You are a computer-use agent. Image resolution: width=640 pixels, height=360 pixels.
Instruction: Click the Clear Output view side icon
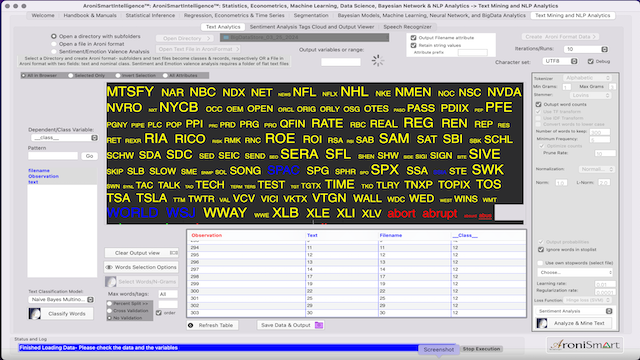(x=174, y=253)
